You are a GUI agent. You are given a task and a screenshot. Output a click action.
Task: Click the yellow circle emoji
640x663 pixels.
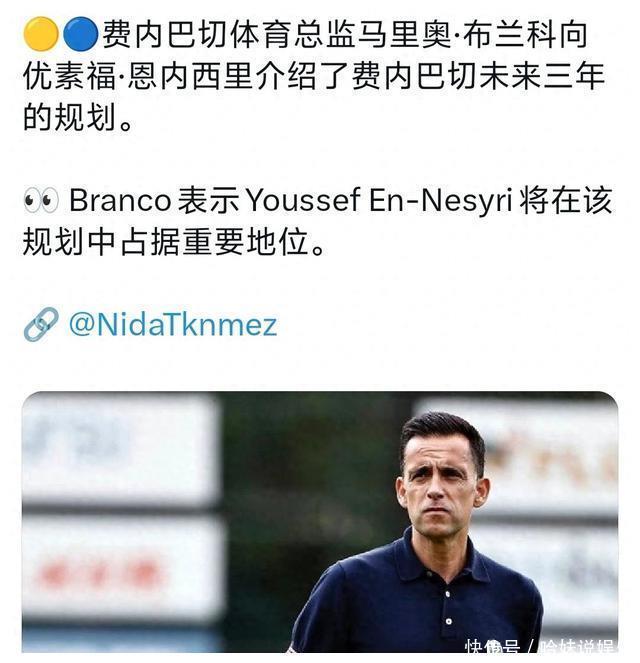(x=41, y=34)
